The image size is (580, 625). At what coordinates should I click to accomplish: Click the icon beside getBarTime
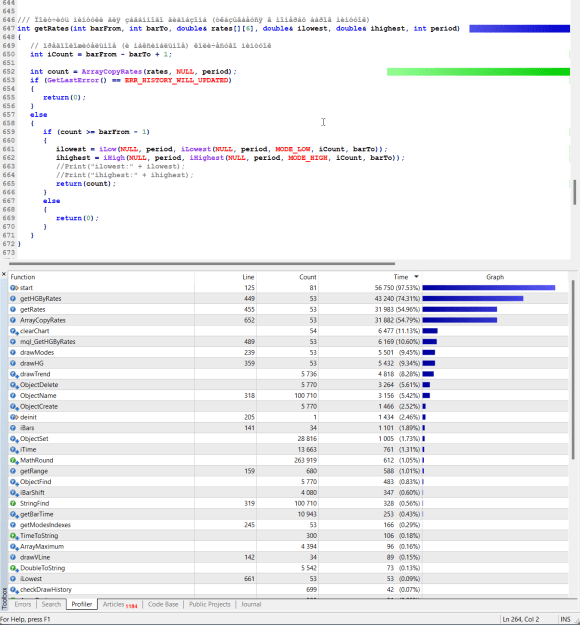(14, 514)
